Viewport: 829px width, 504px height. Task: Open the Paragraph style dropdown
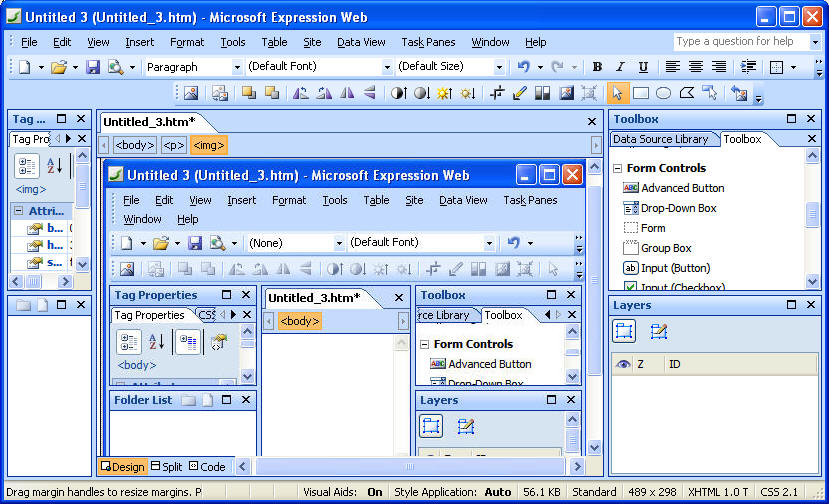pyautogui.click(x=237, y=67)
